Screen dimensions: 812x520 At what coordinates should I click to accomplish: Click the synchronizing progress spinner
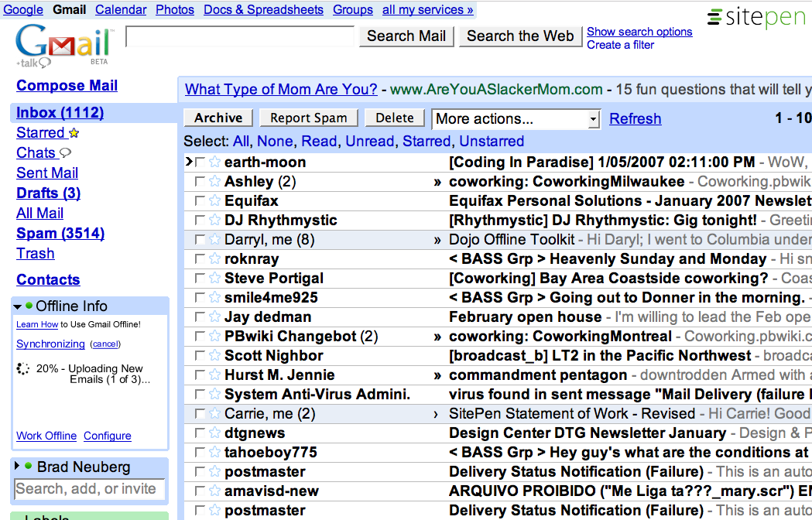click(x=22, y=368)
